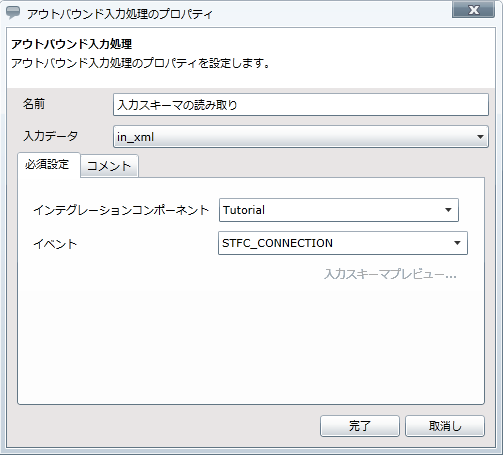Switch to the コメント tab
The width and height of the screenshot is (503, 455).
click(109, 166)
